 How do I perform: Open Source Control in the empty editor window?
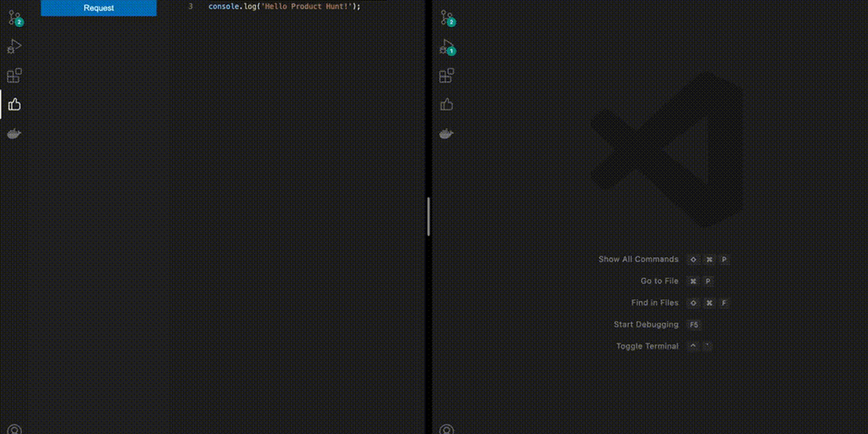[x=447, y=18]
